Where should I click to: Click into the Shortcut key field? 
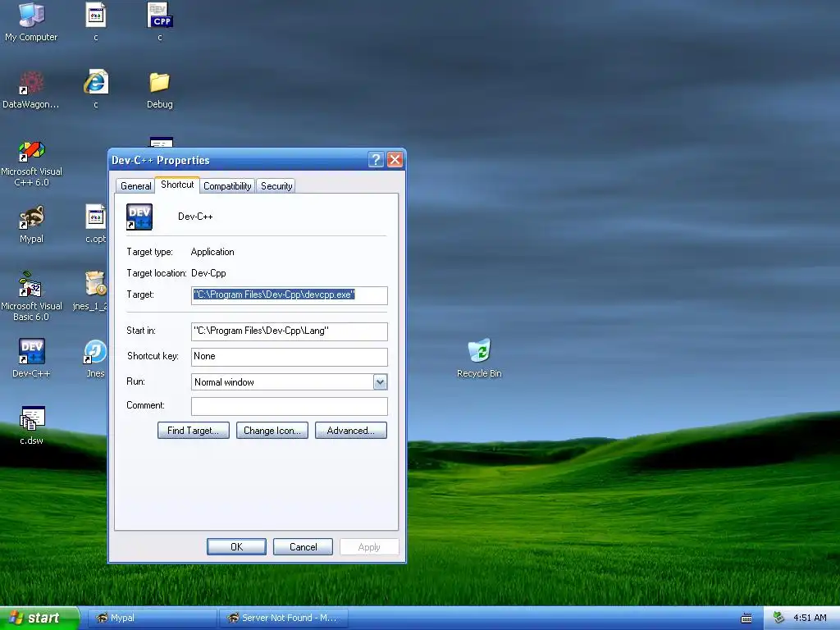pos(290,357)
